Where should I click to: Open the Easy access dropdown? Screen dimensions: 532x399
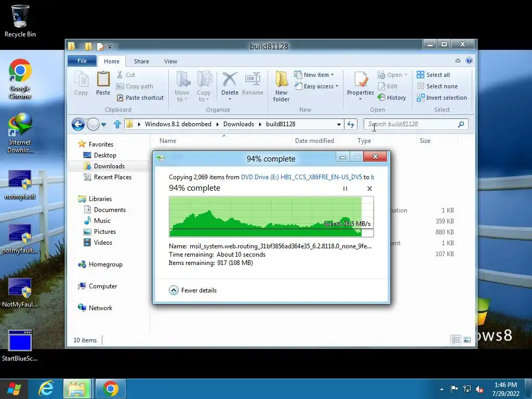pos(316,86)
